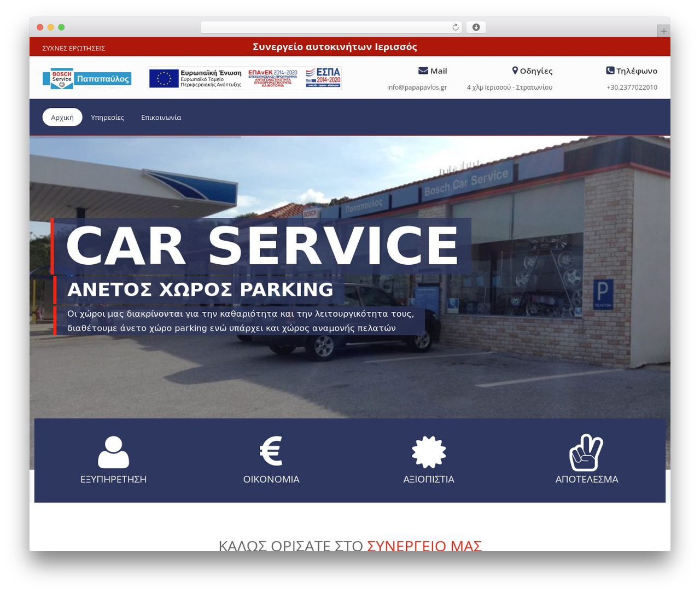
Task: Click the info@papapavlos.gr email address
Action: (417, 88)
